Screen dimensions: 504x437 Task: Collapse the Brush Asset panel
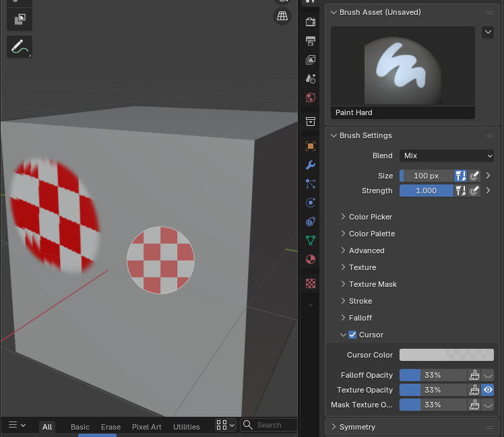coord(334,12)
